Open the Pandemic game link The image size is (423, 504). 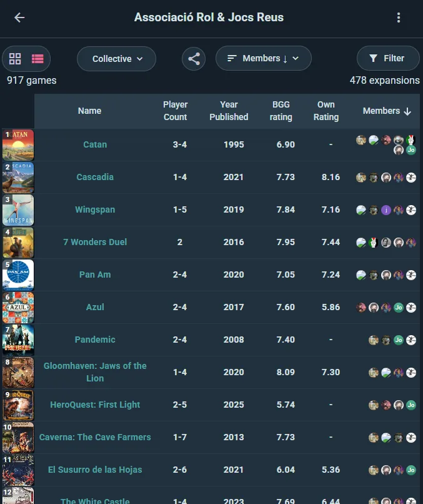point(95,340)
